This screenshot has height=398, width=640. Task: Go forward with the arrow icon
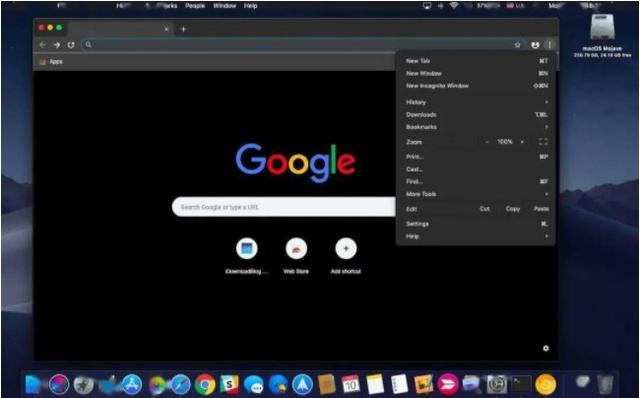57,45
